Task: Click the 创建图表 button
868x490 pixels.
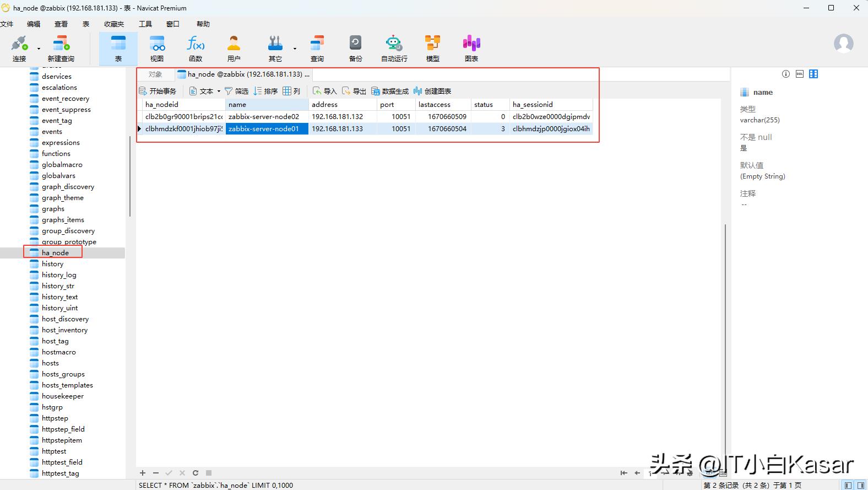Action: [432, 91]
